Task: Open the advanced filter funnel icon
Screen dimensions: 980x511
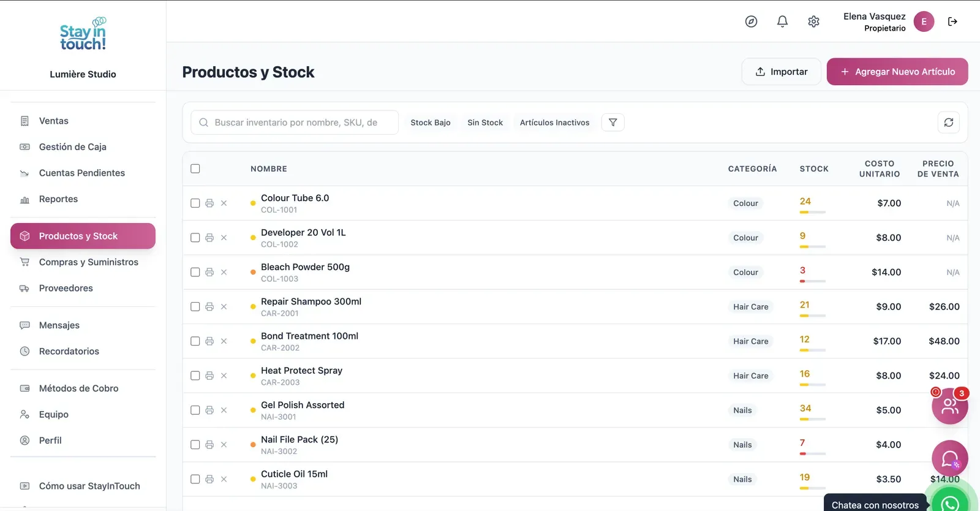Action: pos(612,123)
